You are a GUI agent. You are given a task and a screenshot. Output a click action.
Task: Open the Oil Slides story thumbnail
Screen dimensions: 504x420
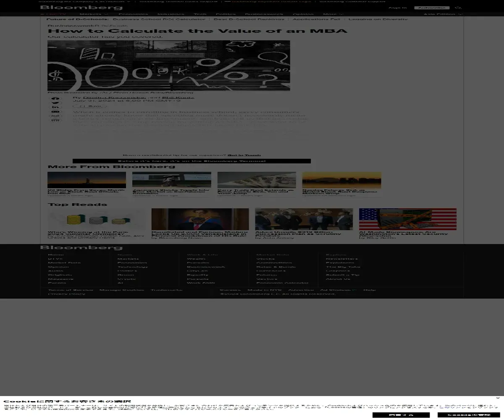[x=87, y=180]
